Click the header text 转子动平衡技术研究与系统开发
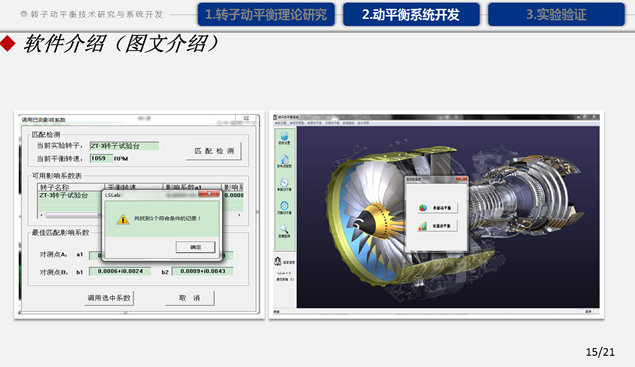 [x=96, y=14]
